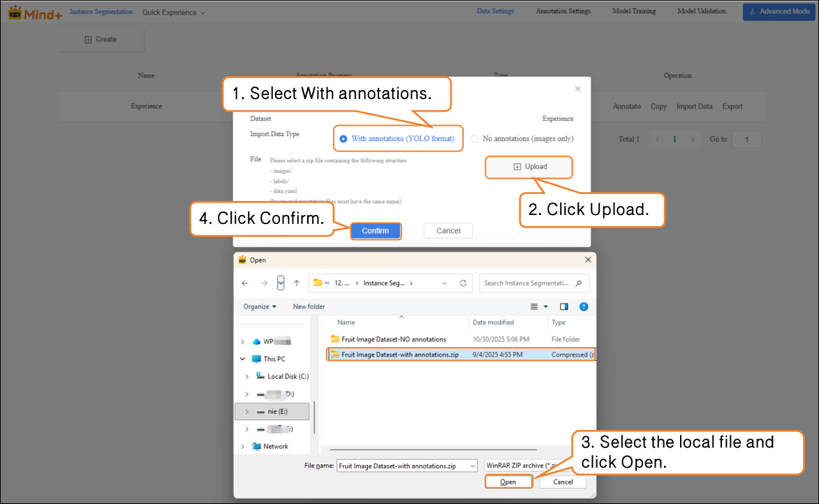The image size is (819, 504).
Task: Go to the Annotation Settings tab
Action: tap(563, 11)
